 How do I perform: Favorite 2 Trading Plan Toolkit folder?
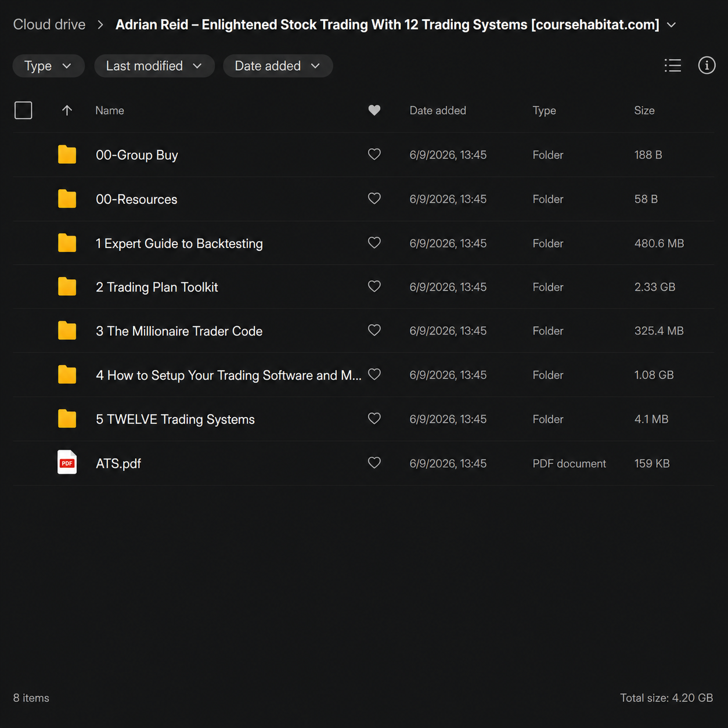coord(374,286)
